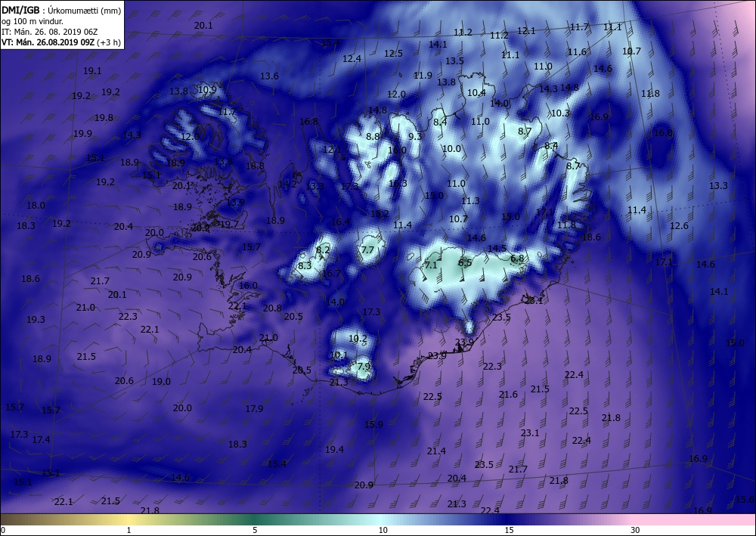Click the map value '13.5'
Image resolution: width=756 pixels, height=536 pixels.
pos(454,61)
